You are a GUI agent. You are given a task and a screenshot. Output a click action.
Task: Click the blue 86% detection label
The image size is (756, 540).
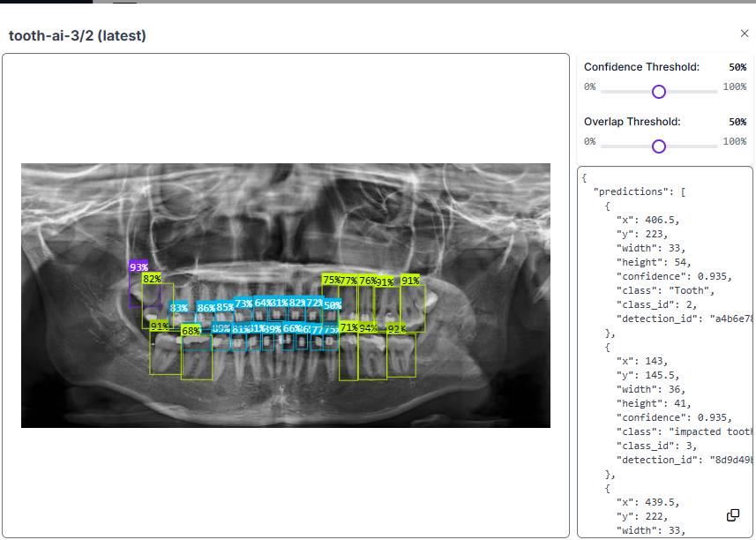[206, 308]
